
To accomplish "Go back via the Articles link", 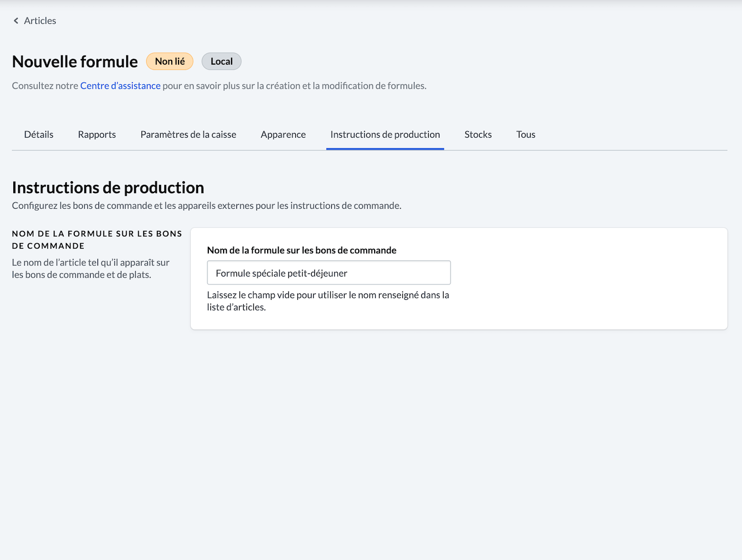I will point(40,21).
